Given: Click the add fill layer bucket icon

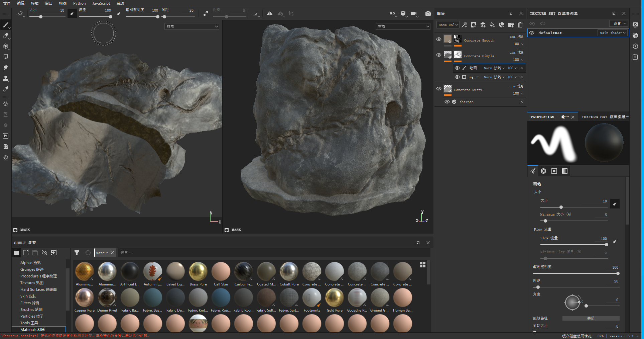Looking at the screenshot, I should pos(492,25).
